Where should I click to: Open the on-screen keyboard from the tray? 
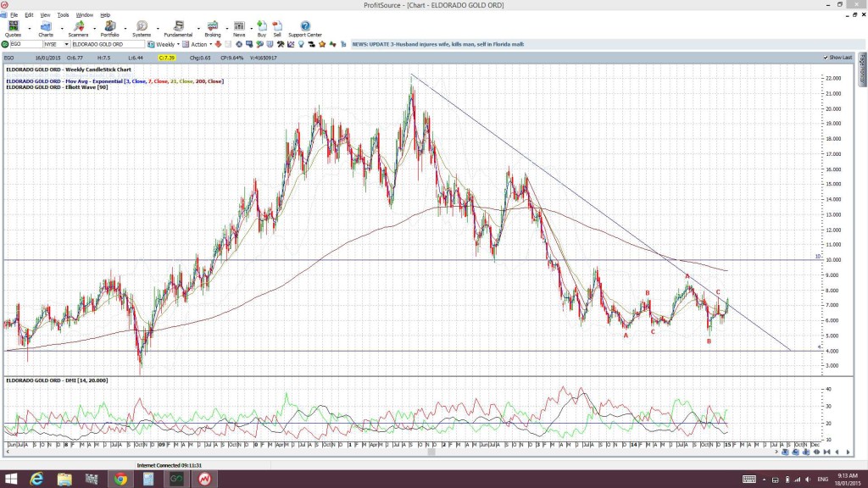pos(749,480)
